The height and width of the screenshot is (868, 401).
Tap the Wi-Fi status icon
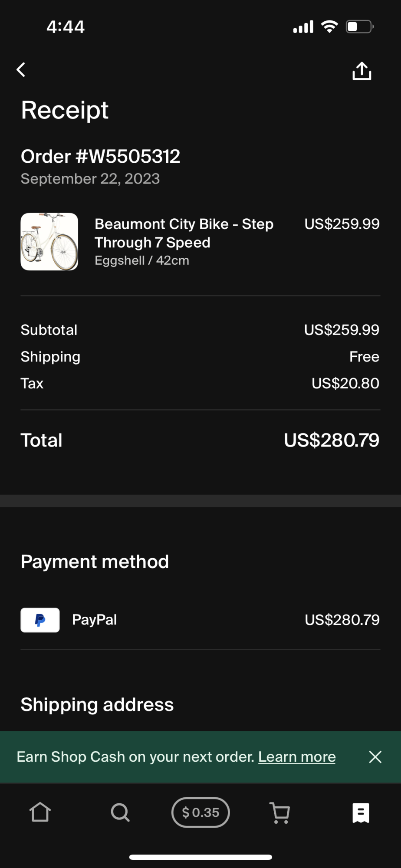pyautogui.click(x=329, y=27)
